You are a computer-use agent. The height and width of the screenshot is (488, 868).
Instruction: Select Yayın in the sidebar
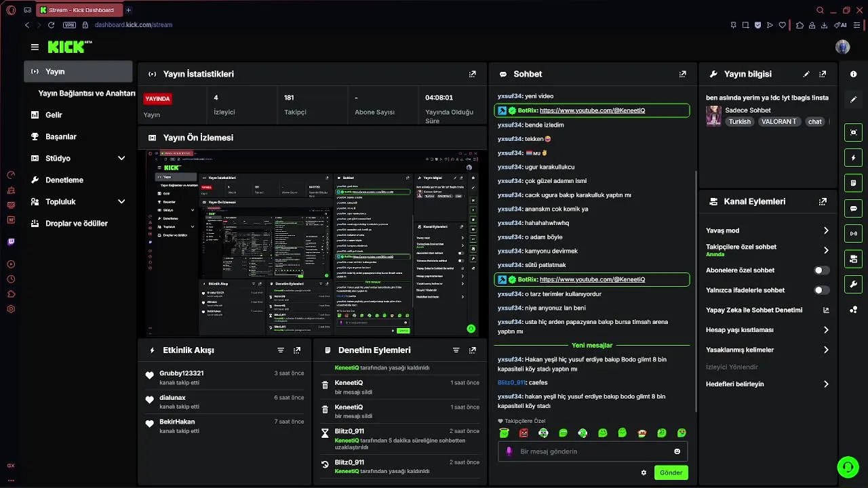point(78,71)
